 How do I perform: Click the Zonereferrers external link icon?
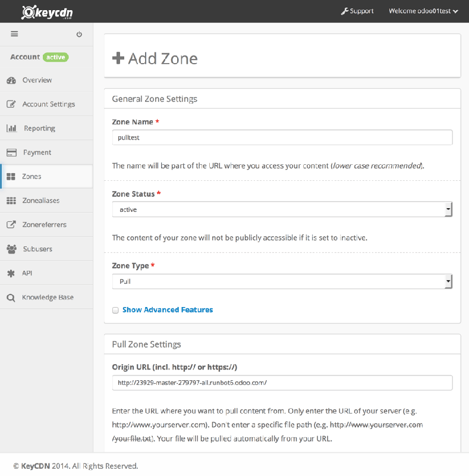11,225
